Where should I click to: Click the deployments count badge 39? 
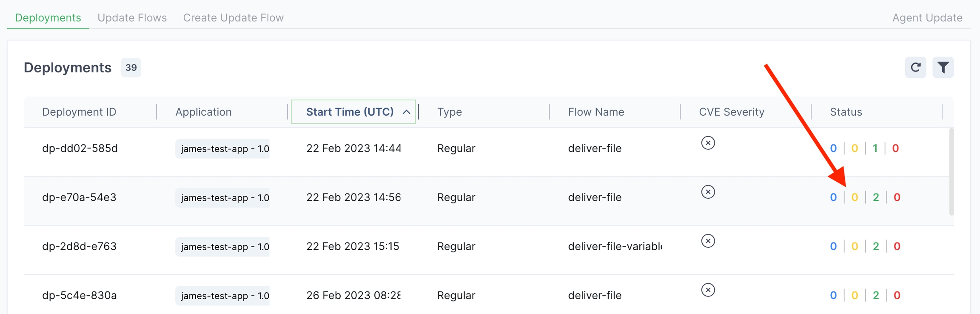(131, 68)
